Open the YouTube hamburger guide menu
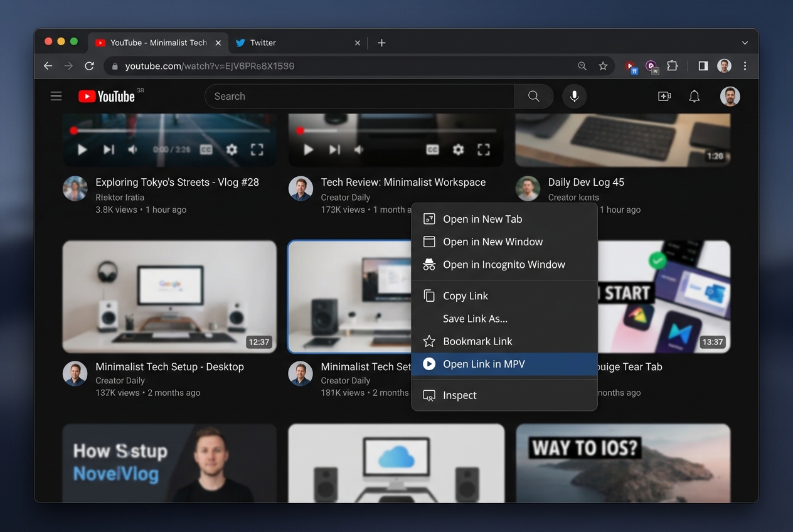 coord(56,96)
